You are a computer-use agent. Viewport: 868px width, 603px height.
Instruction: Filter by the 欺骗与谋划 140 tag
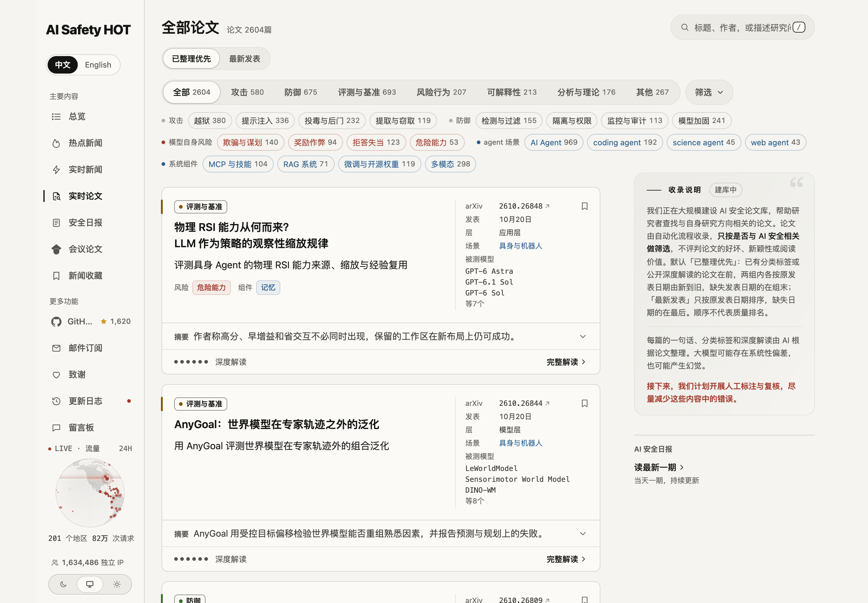pyautogui.click(x=250, y=142)
